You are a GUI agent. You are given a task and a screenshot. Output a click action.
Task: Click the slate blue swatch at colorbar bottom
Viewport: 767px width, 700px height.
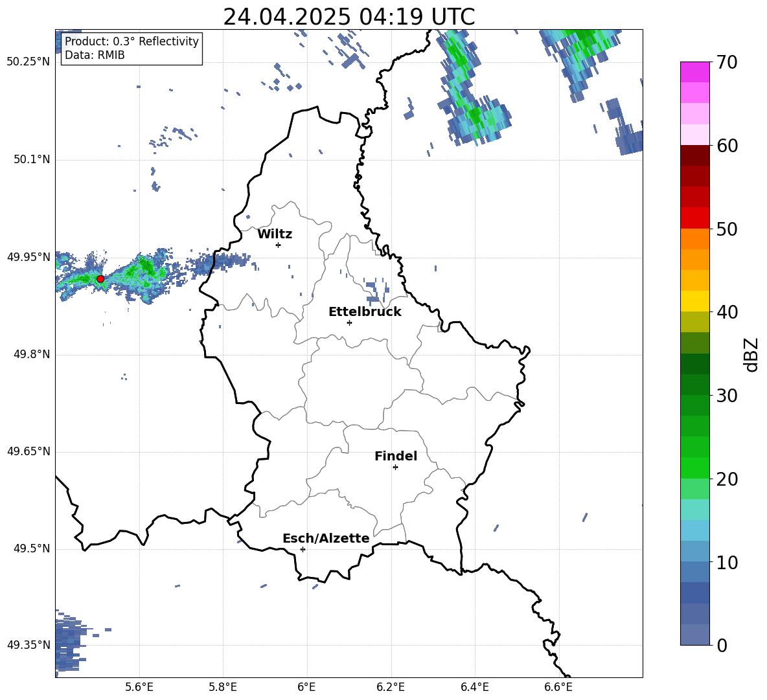(x=694, y=635)
